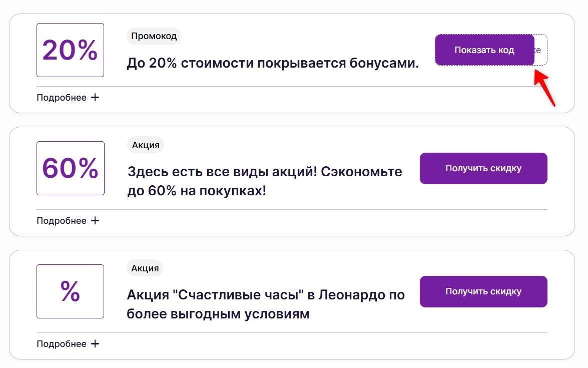Click Получить скидку on the 60% offer
This screenshot has width=588, height=368.
(x=483, y=168)
